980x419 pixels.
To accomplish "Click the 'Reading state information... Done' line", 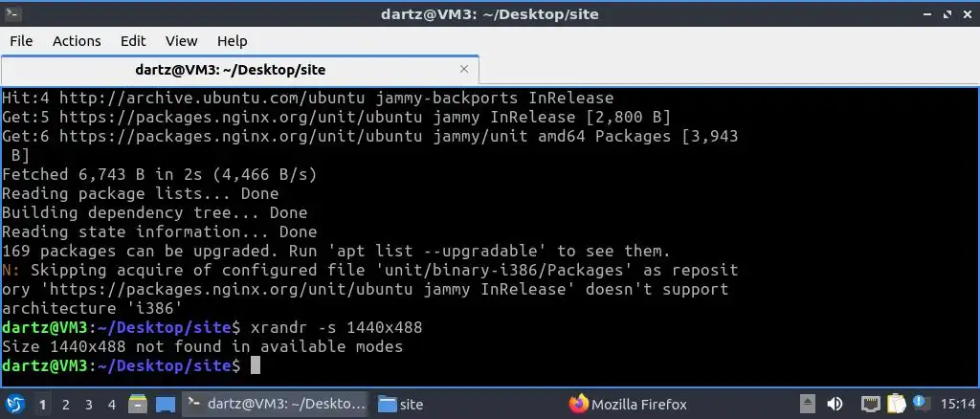I will (x=160, y=232).
